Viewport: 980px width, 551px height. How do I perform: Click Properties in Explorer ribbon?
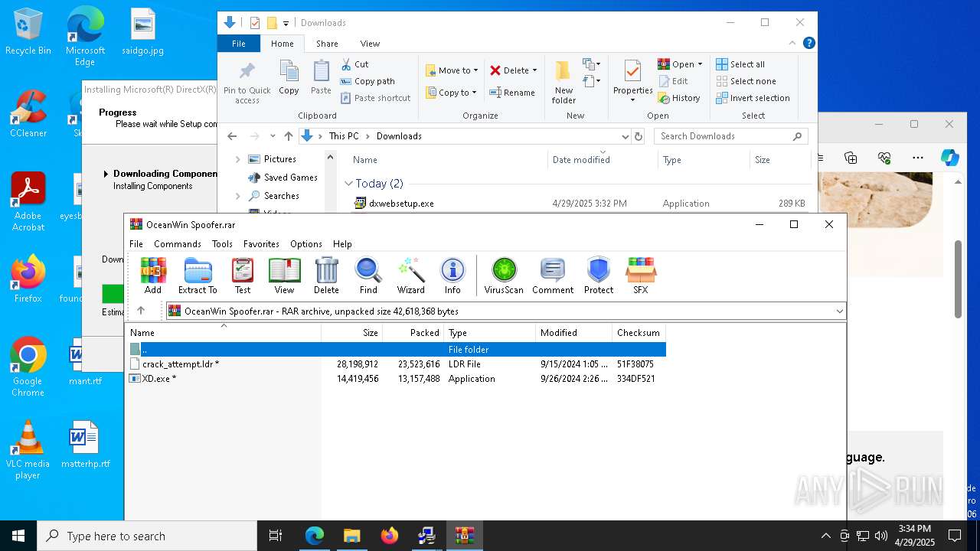[x=632, y=82]
